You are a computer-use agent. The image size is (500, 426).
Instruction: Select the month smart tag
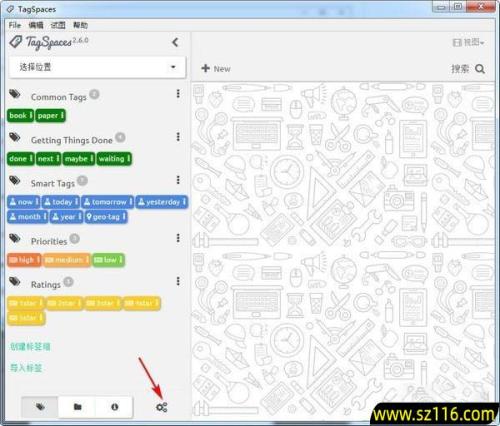28,217
